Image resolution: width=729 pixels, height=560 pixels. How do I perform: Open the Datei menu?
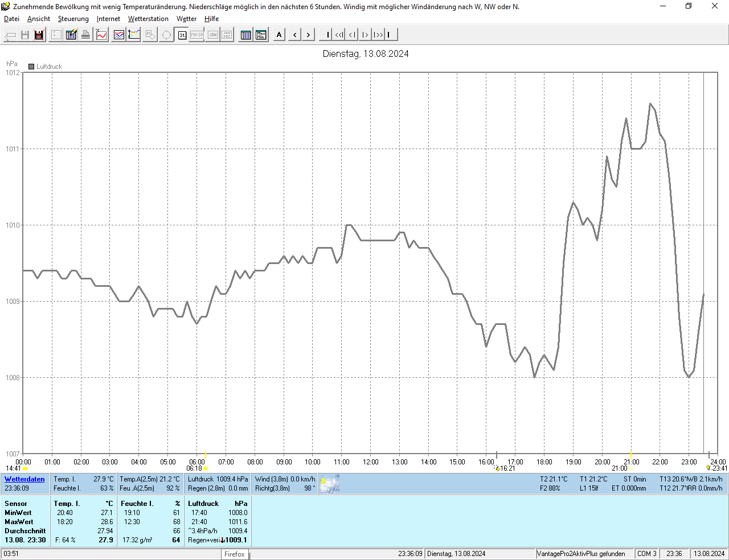11,19
